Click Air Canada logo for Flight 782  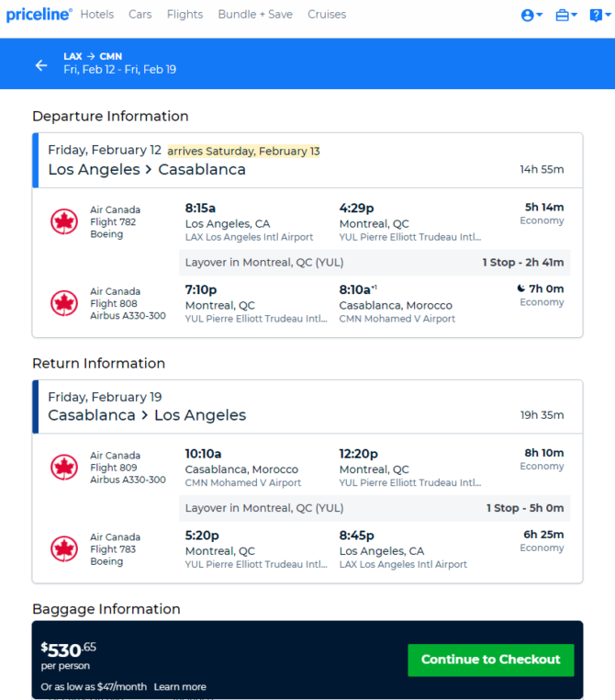point(64,221)
